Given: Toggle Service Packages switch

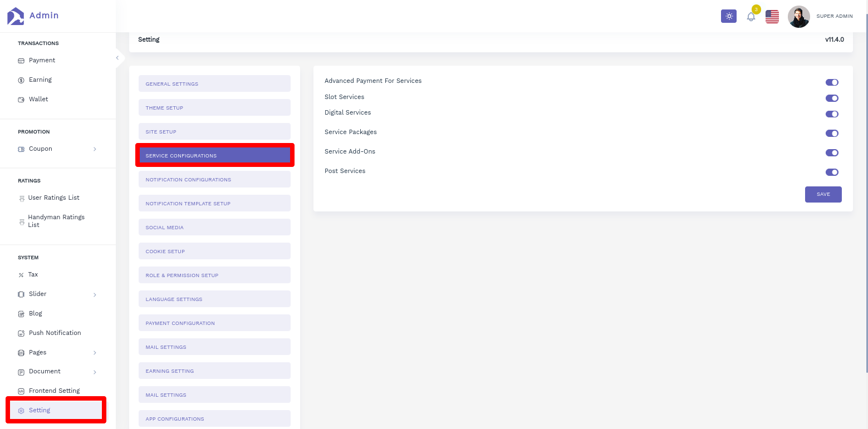Looking at the screenshot, I should tap(832, 134).
